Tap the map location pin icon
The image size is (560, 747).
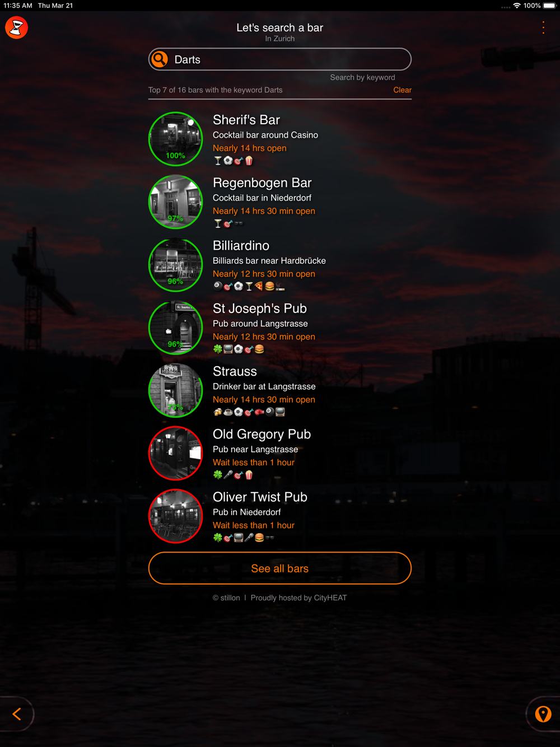pos(543,714)
